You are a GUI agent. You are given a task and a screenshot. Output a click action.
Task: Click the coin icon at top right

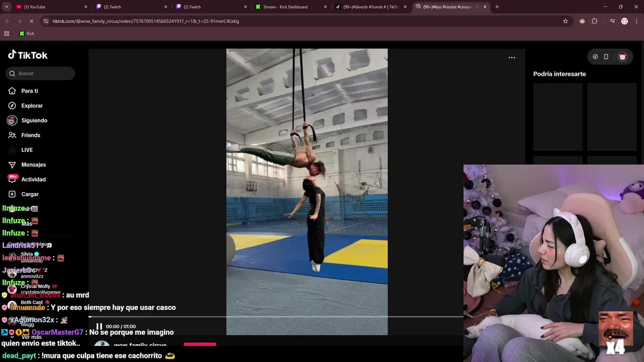(595, 57)
